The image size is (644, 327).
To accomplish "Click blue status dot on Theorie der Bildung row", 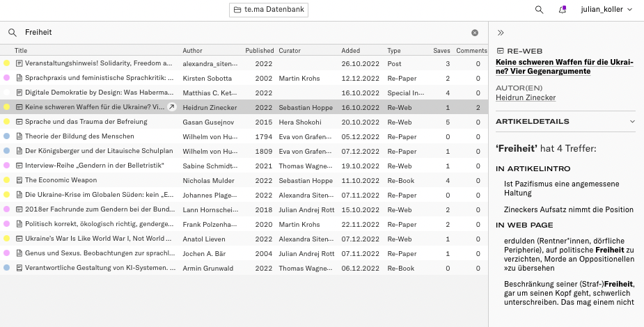I will [7, 136].
